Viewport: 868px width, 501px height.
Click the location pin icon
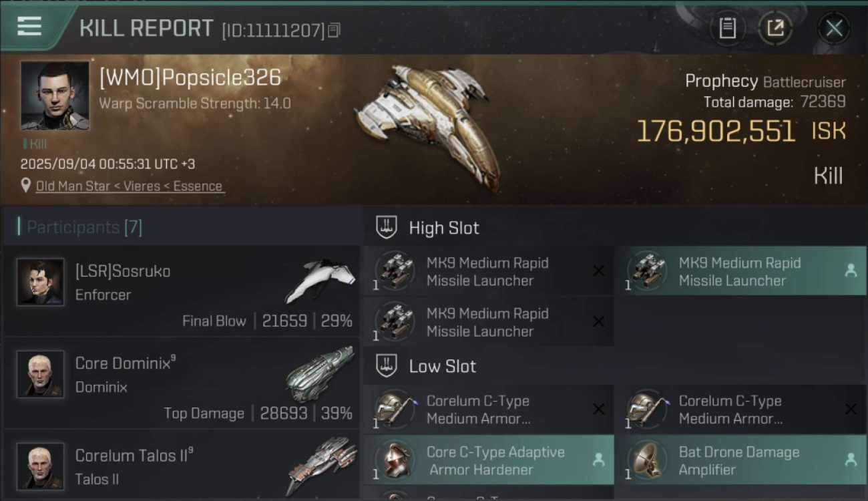(x=25, y=186)
